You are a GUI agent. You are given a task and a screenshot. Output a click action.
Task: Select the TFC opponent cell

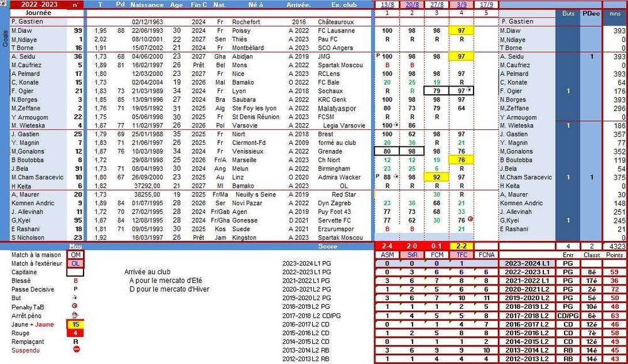462,255
